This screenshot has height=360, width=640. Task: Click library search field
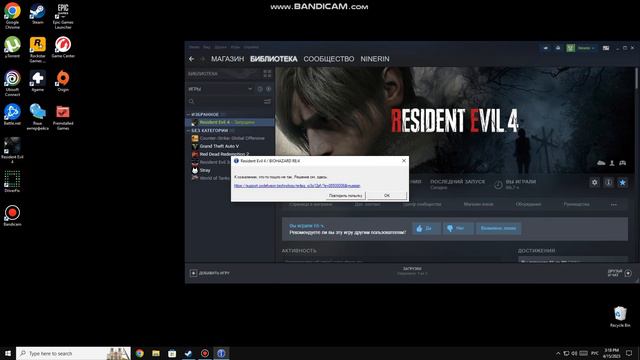224,101
